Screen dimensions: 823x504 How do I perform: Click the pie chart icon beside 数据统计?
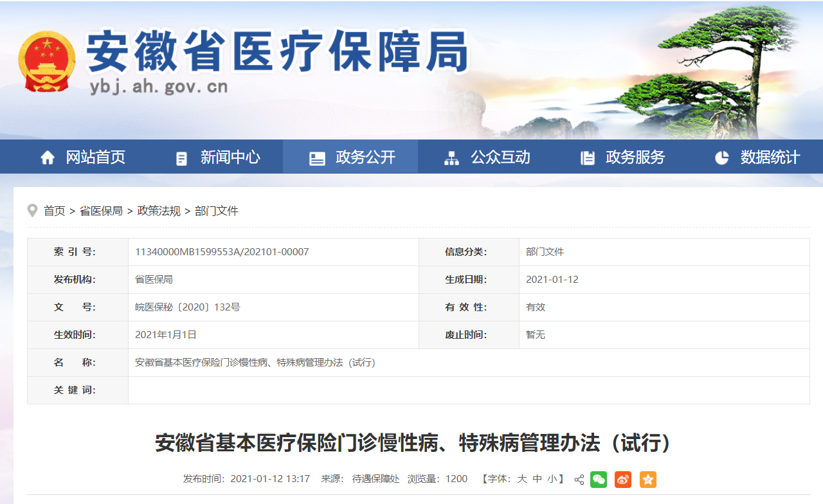(x=722, y=157)
